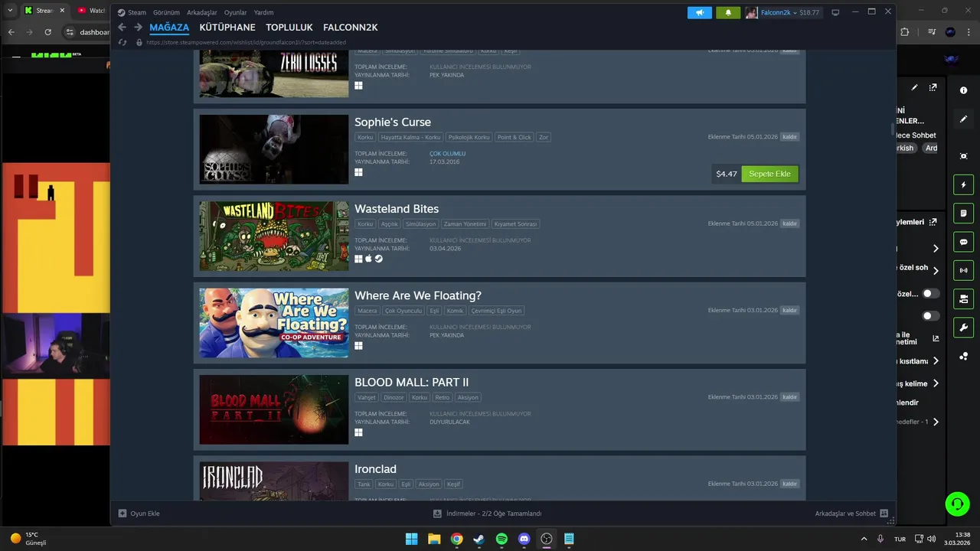Screen dimensions: 980x551
Task: Open BLOOD MALL: PART II title link
Action: coord(411,382)
